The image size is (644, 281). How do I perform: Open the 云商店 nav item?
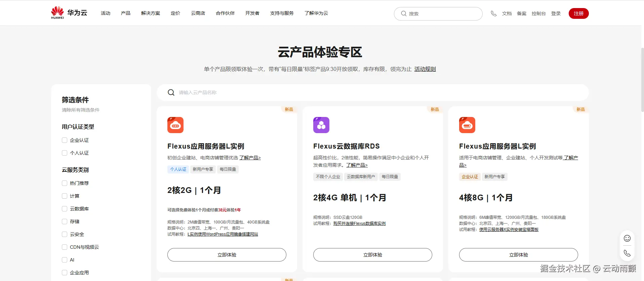pyautogui.click(x=198, y=13)
